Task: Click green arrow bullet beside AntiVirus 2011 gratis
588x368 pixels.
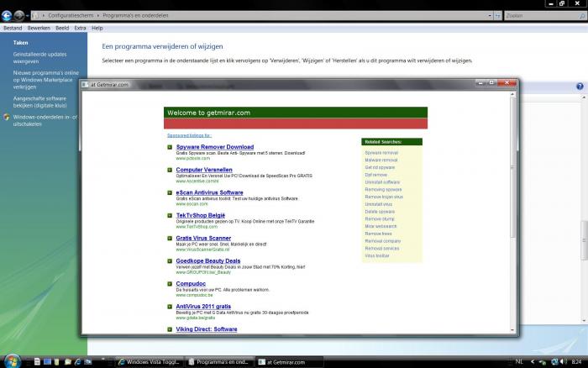Action: point(170,307)
